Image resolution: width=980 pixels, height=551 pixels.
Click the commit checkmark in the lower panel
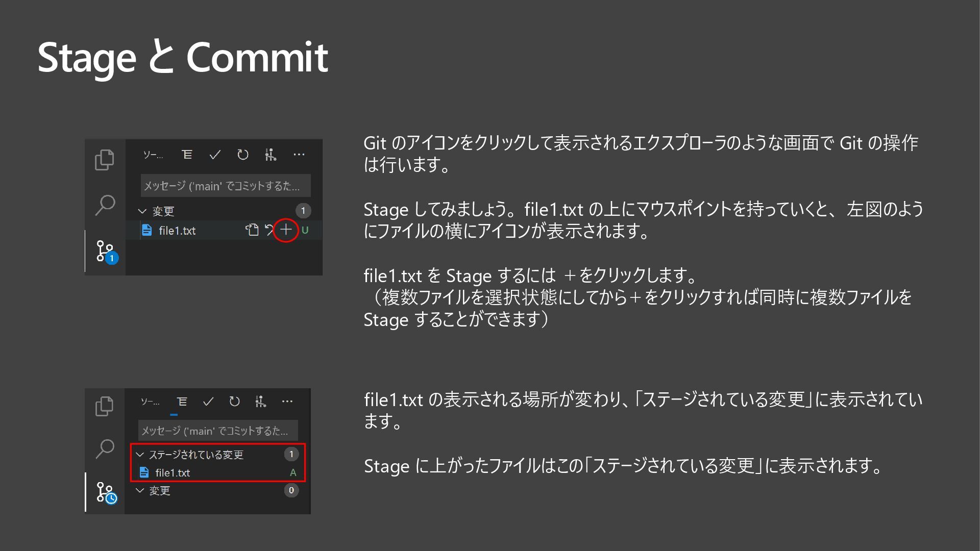(208, 402)
